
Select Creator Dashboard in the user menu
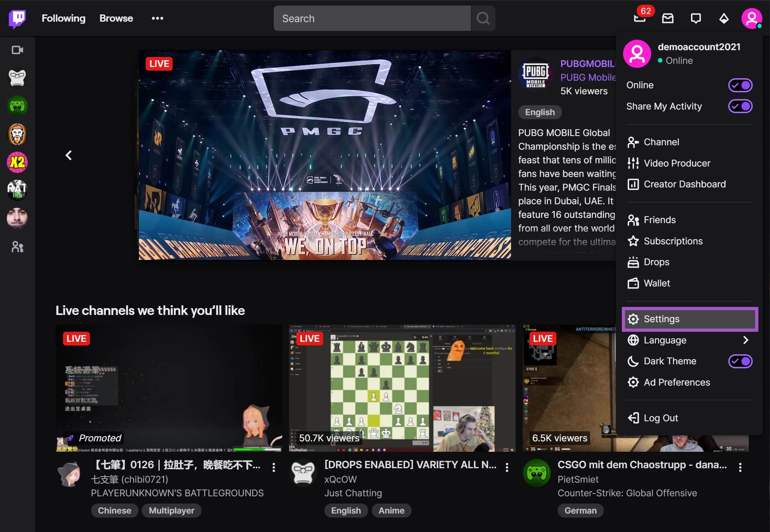[x=684, y=184]
